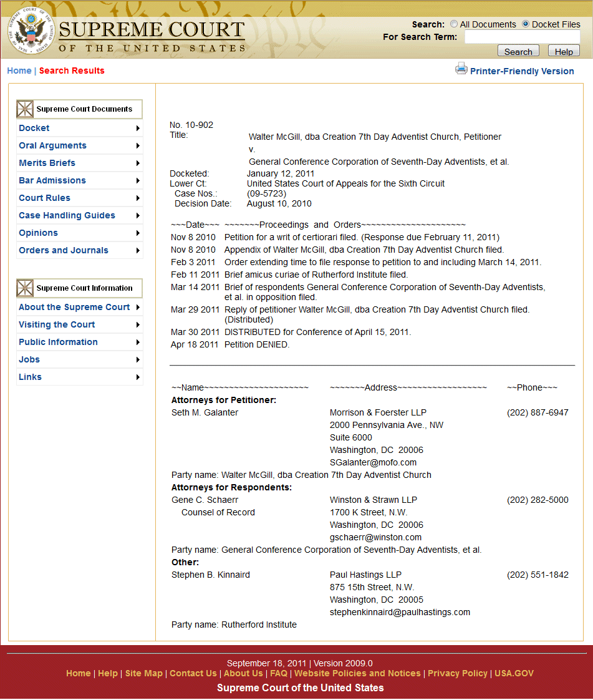
Task: Click the Supreme Court Information header icon
Action: (25, 288)
